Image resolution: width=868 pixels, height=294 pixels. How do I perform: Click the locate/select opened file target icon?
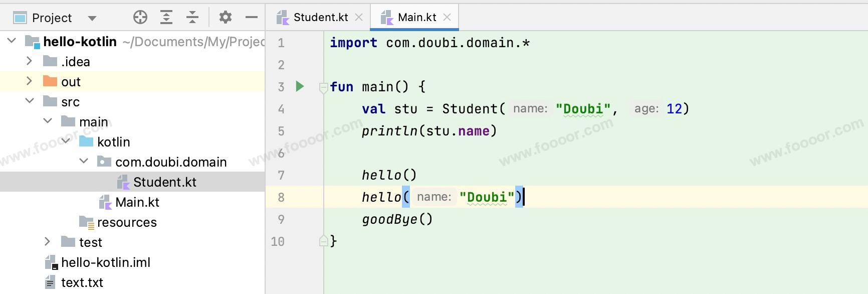(140, 18)
